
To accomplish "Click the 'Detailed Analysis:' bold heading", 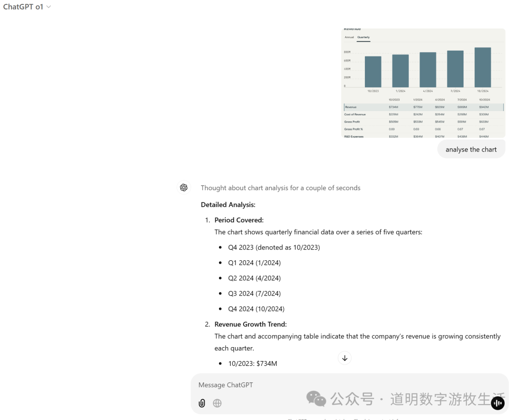I will (228, 205).
